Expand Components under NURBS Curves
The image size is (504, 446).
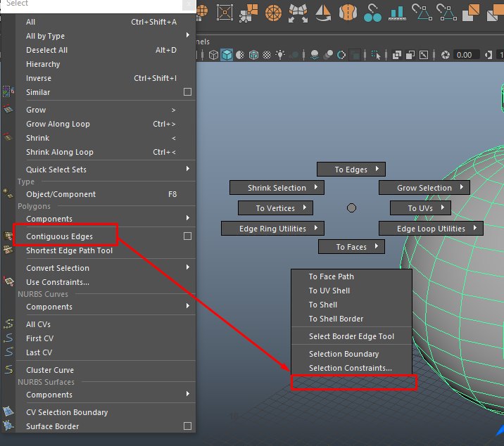tap(188, 306)
